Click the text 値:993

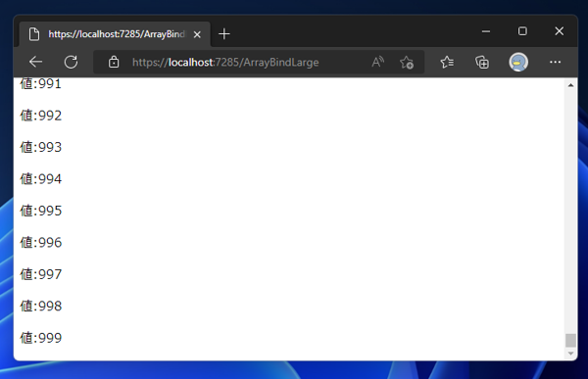41,147
